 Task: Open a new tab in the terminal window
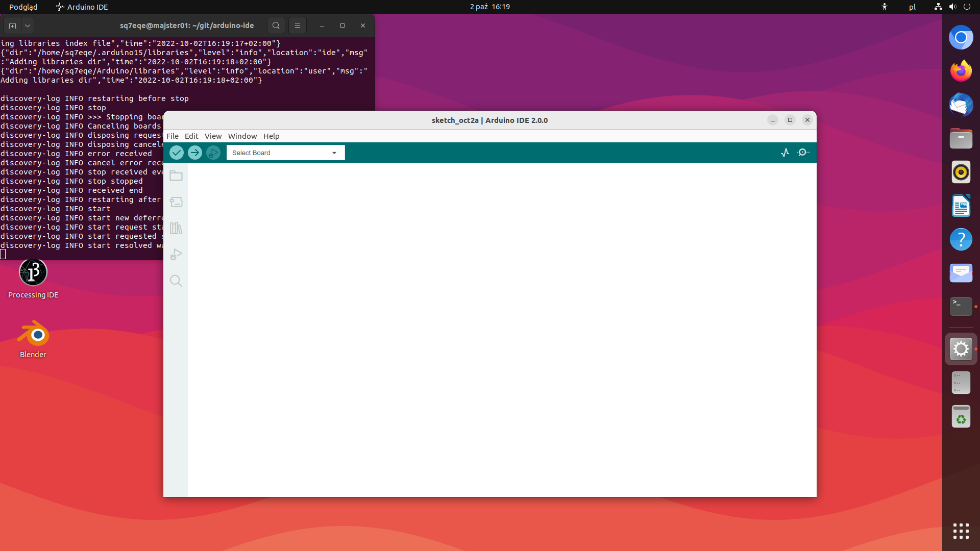coord(13,26)
